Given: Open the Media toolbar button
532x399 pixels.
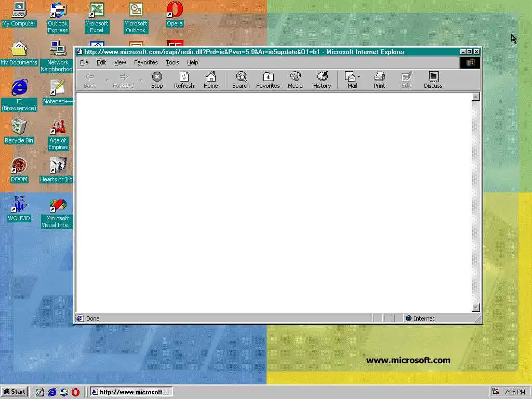Looking at the screenshot, I should (x=295, y=80).
